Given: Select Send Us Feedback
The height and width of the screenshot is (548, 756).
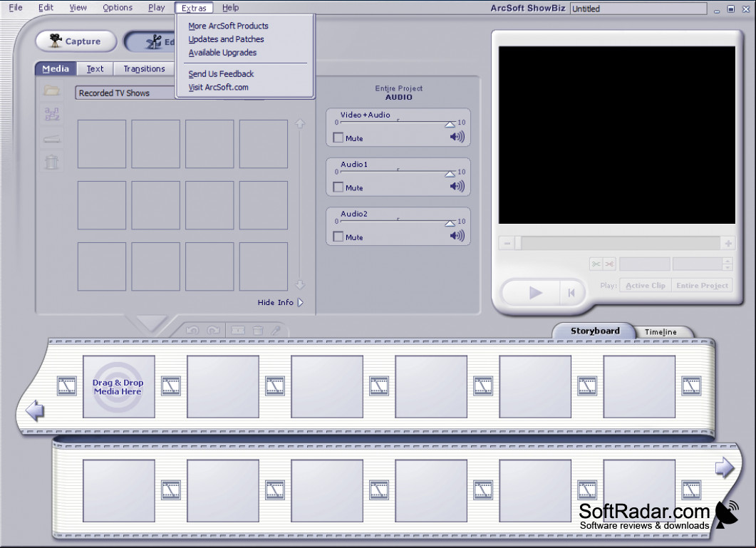Looking at the screenshot, I should pos(221,74).
